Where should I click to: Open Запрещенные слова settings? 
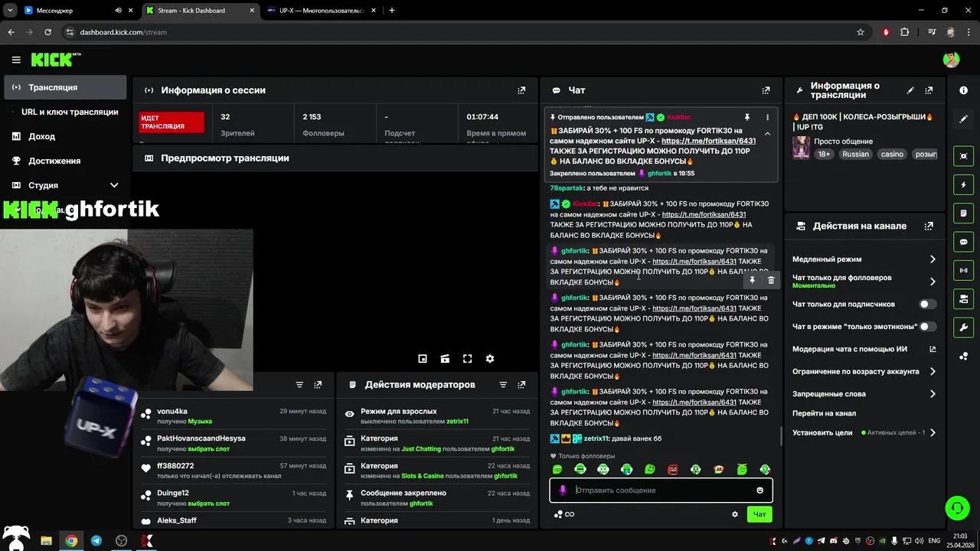[864, 394]
